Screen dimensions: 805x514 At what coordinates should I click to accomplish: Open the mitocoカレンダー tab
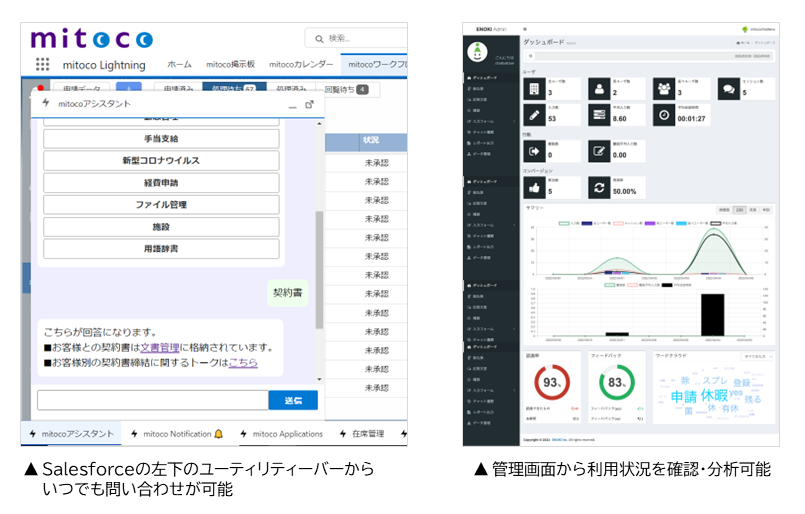pos(301,65)
